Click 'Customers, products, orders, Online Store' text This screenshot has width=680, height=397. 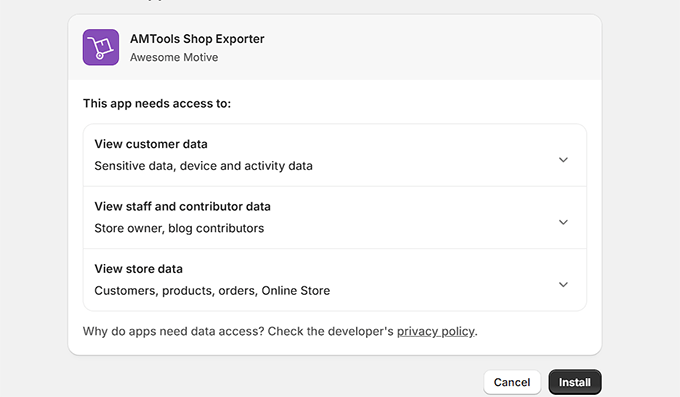point(212,291)
